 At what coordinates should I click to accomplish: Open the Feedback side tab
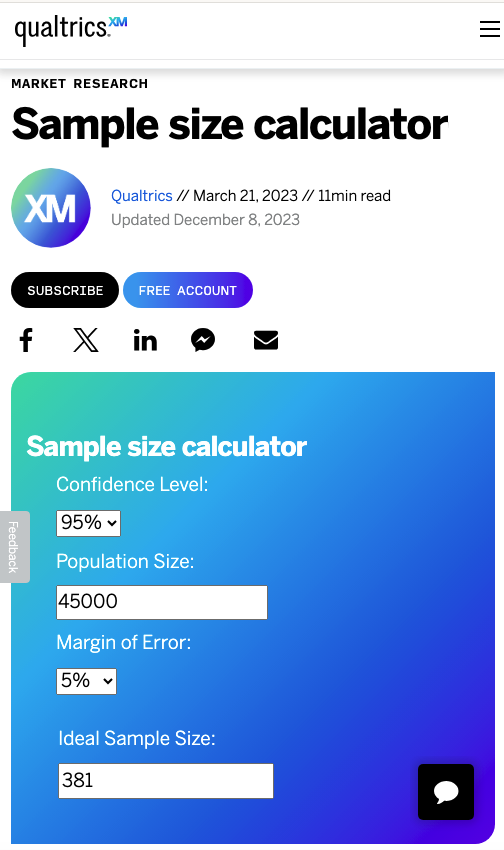tap(14, 547)
